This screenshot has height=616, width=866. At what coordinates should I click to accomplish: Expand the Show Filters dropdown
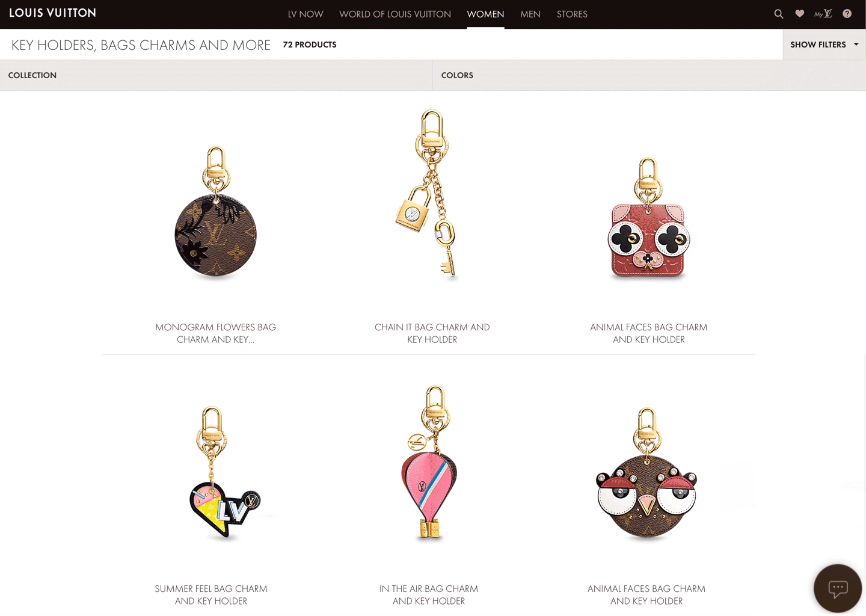point(825,45)
